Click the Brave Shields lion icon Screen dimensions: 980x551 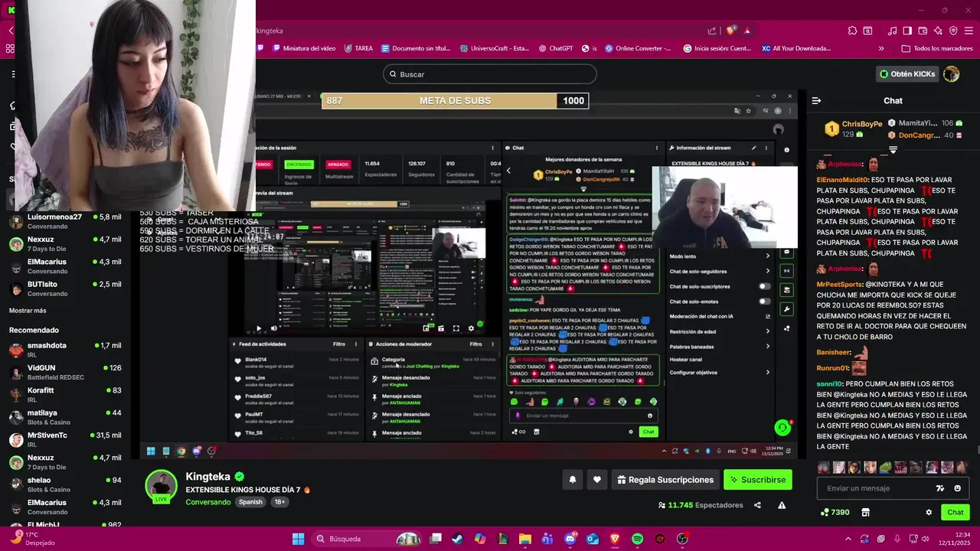tap(731, 31)
